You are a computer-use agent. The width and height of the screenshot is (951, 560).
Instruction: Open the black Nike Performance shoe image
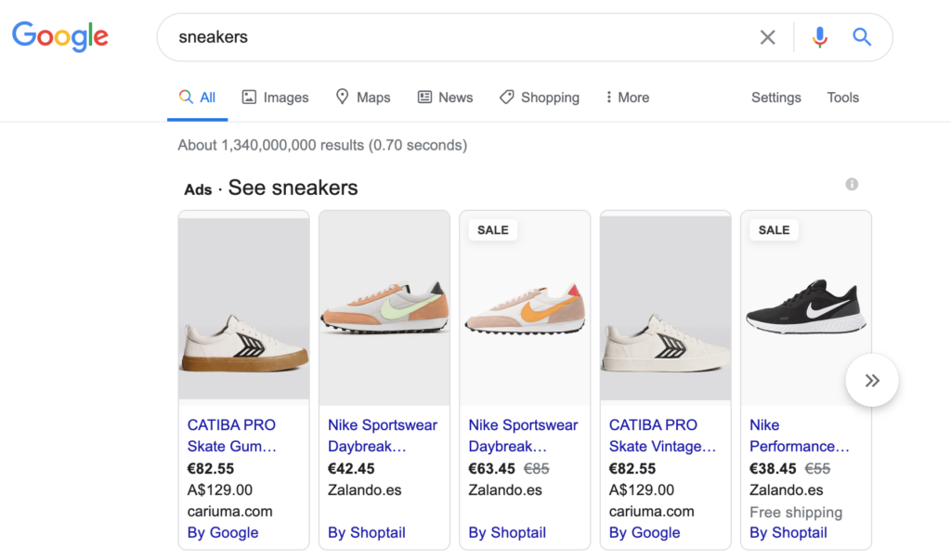click(806, 308)
